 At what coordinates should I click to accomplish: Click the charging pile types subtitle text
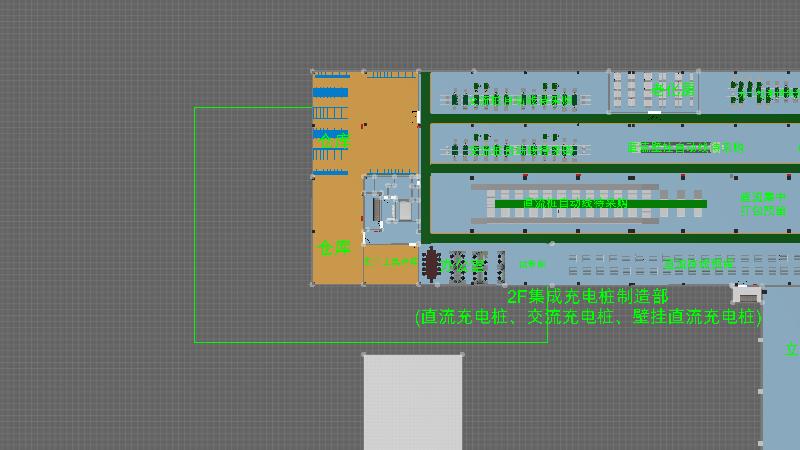(x=588, y=317)
